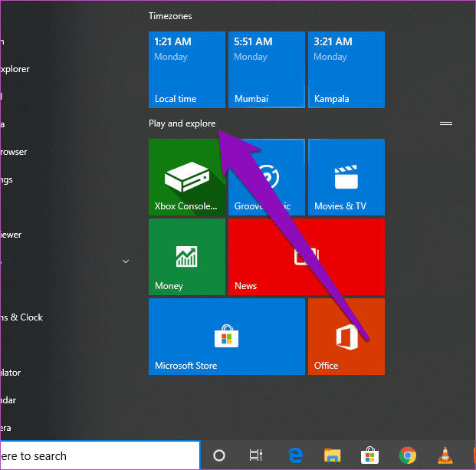Launch the Money app tile
The height and width of the screenshot is (470, 476).
coord(187,257)
